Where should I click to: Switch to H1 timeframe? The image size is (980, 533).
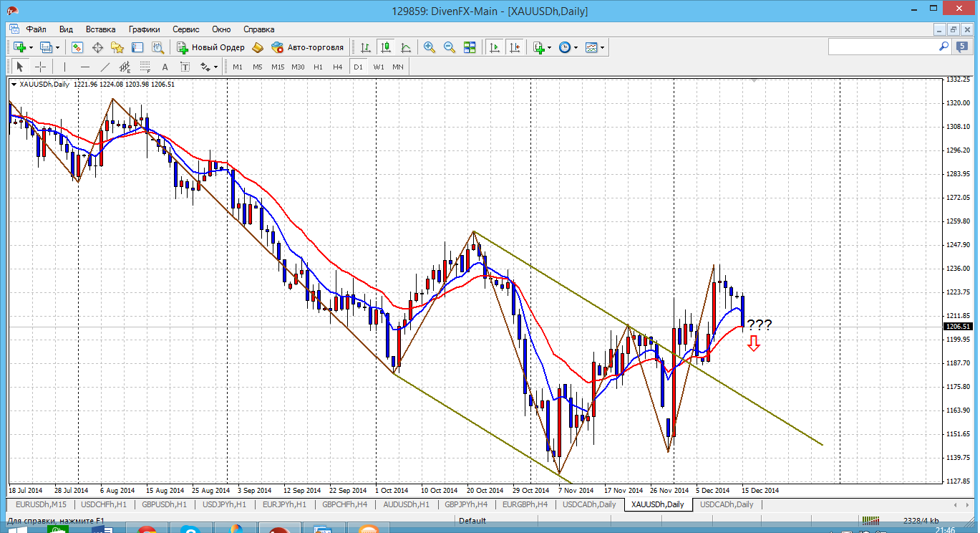coord(318,67)
